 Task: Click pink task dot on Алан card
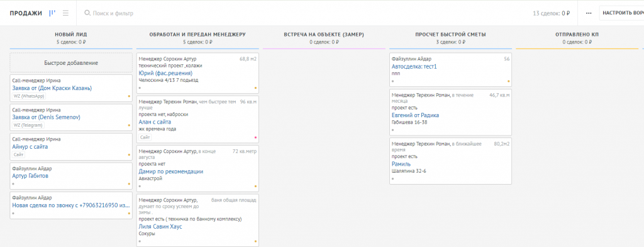click(x=255, y=137)
